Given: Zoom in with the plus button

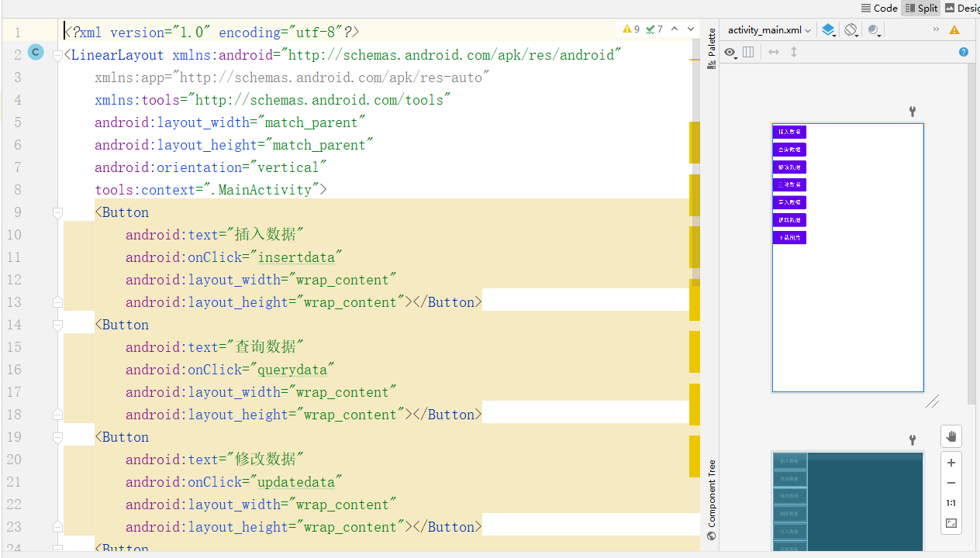Looking at the screenshot, I should 951,463.
